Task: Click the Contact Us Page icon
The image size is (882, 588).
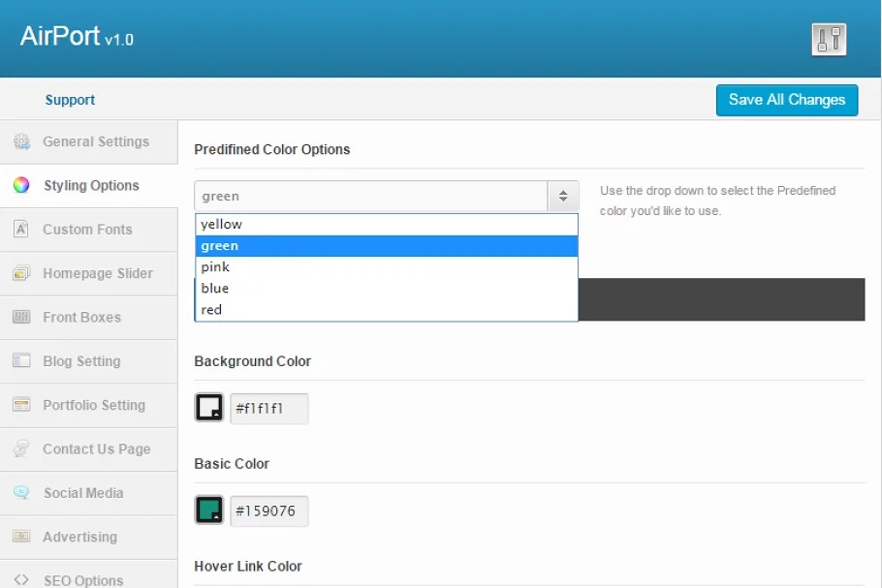Action: coord(21,449)
